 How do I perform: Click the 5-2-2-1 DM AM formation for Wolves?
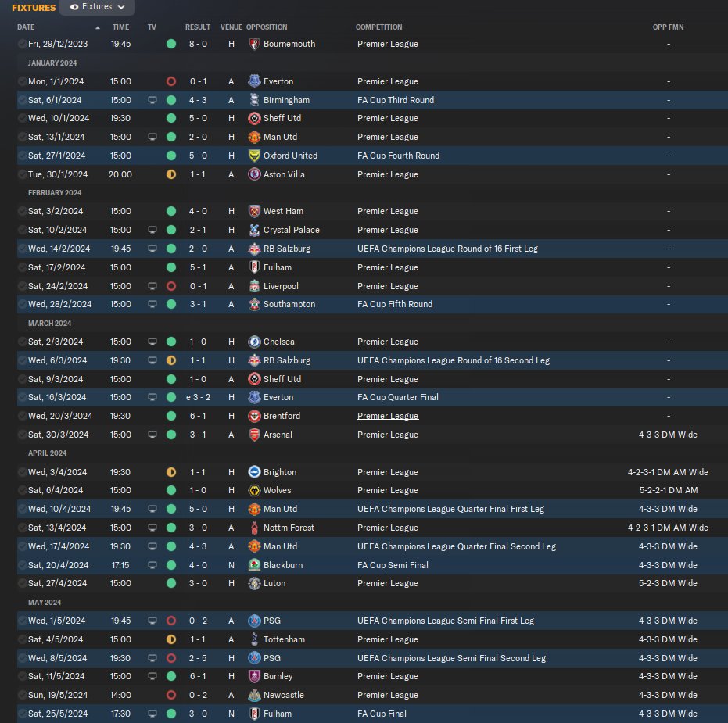tap(669, 490)
